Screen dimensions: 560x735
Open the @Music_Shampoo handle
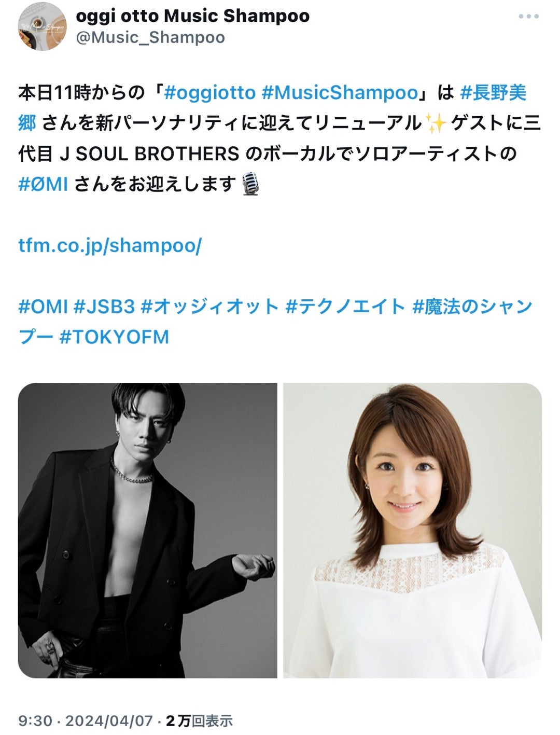(x=150, y=38)
